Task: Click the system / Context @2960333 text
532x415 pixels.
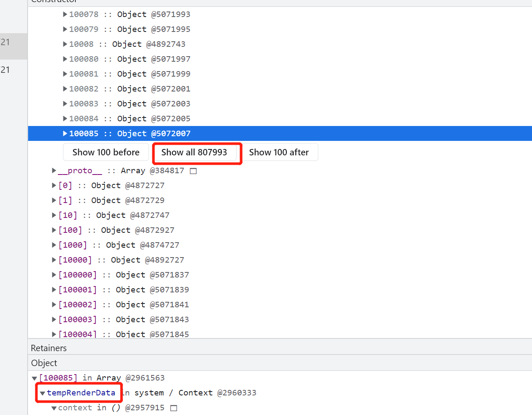Action: tap(195, 393)
